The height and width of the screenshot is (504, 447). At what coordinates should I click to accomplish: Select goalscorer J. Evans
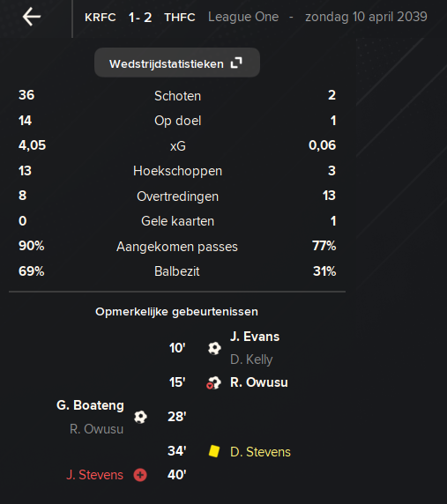255,337
